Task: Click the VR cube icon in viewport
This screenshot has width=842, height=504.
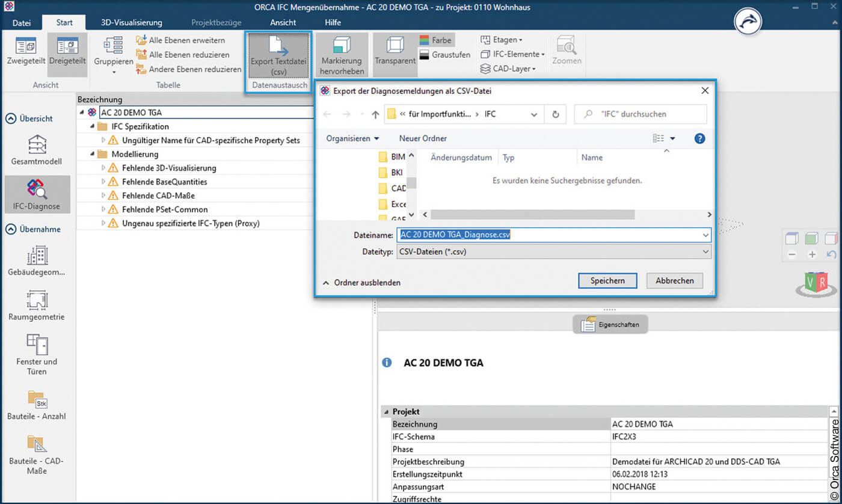Action: (x=815, y=284)
